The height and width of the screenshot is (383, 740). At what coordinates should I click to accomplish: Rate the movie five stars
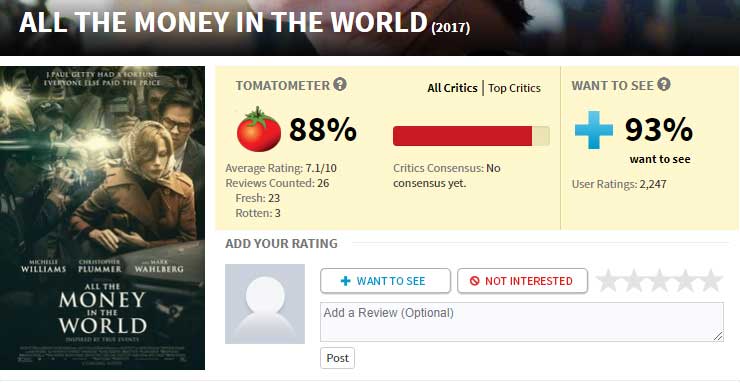click(x=710, y=281)
